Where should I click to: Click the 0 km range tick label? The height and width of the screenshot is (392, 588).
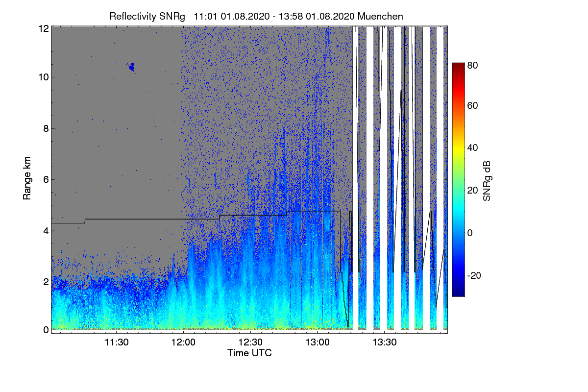point(46,329)
